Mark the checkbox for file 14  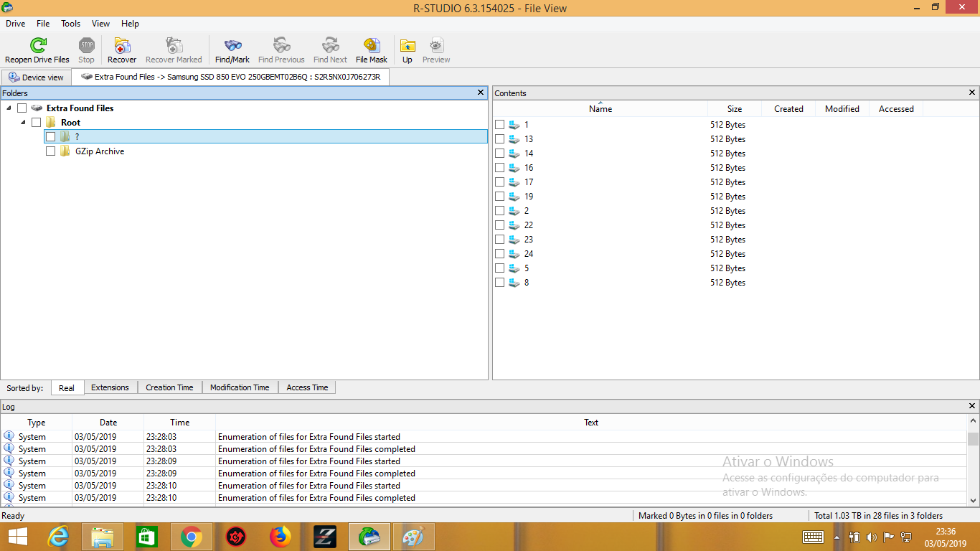point(500,154)
